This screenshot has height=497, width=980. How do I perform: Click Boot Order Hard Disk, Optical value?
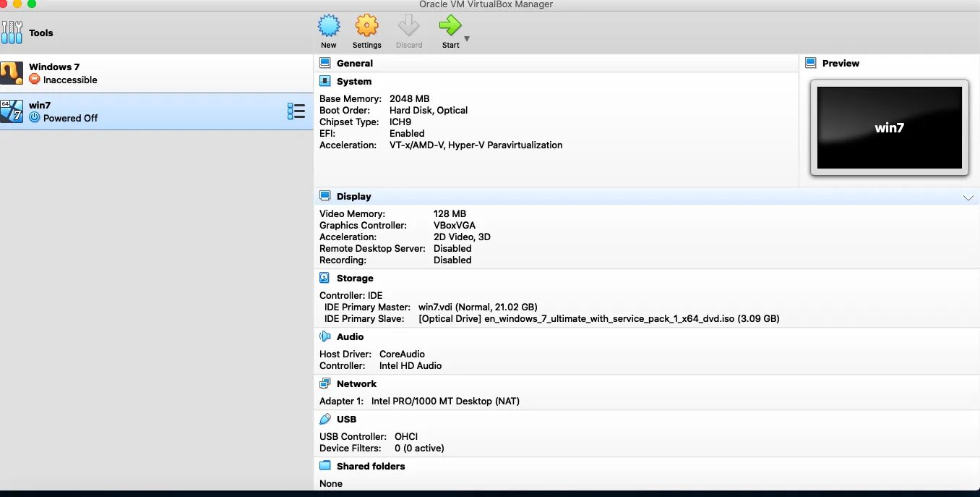(x=429, y=110)
